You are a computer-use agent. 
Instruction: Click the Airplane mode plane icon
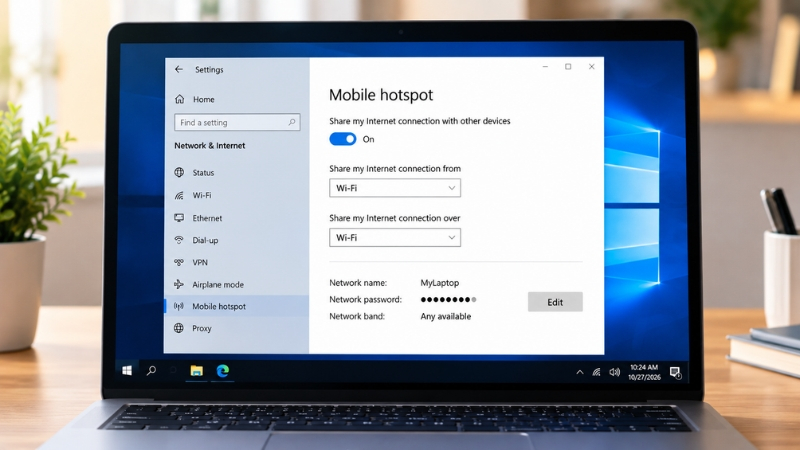pos(179,284)
